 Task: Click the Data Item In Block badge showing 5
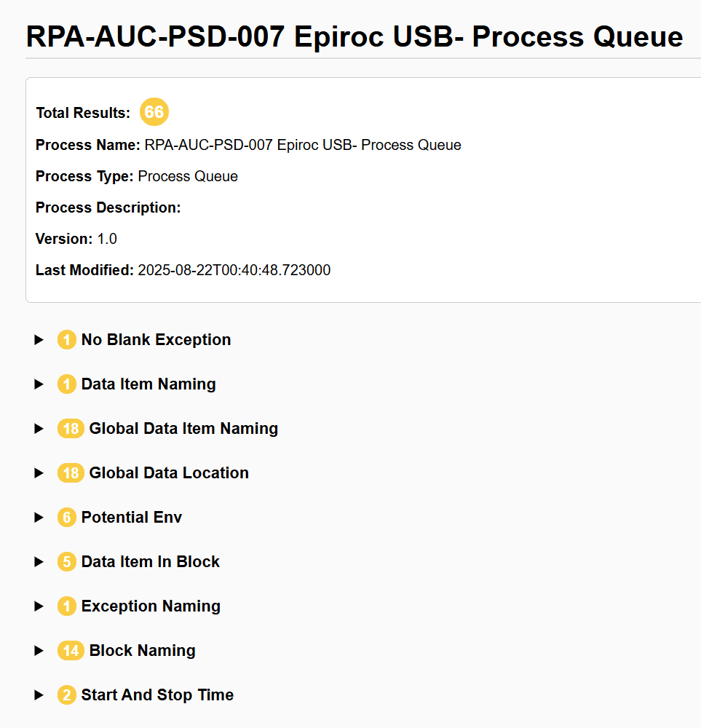(66, 561)
